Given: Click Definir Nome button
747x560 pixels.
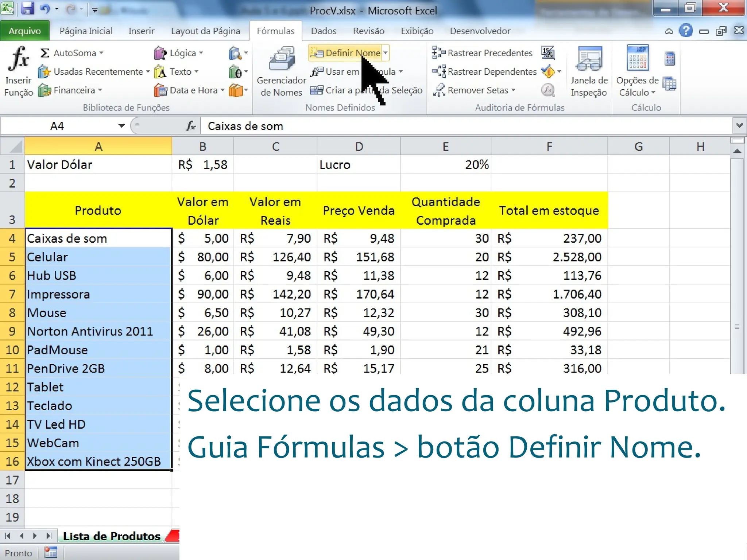Looking at the screenshot, I should pyautogui.click(x=345, y=53).
